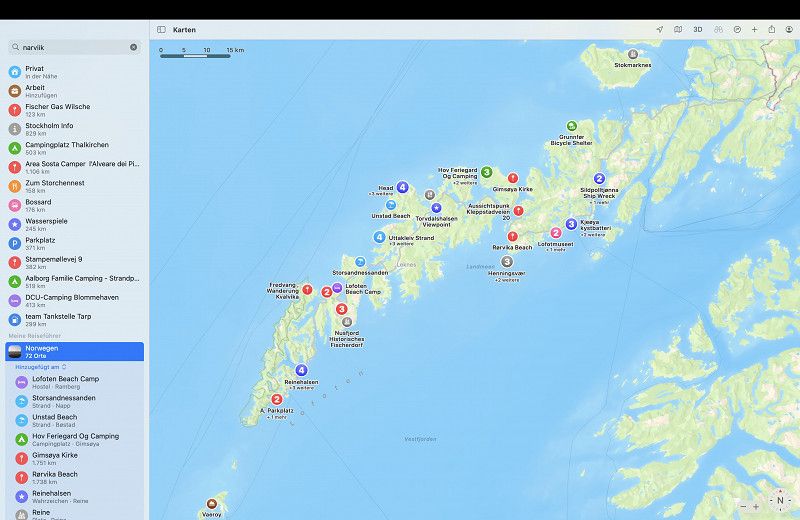Open the share menu icon
This screenshot has height=520, width=800.
coord(771,30)
